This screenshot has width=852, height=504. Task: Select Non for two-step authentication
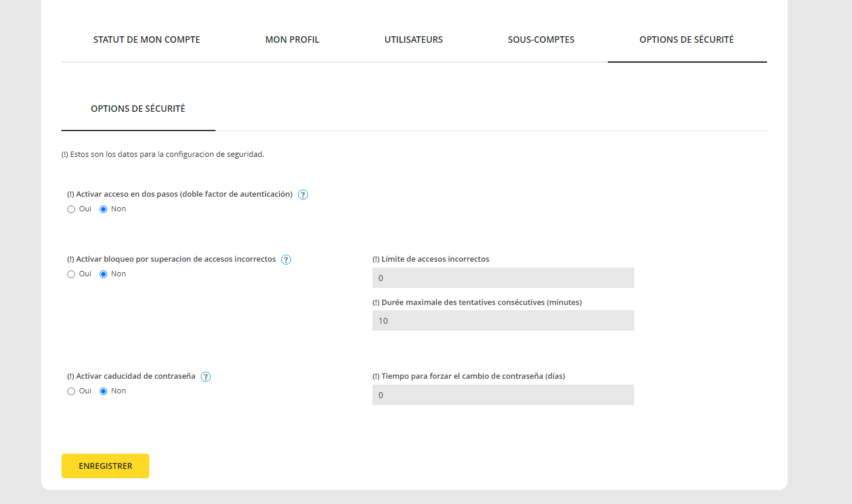[x=104, y=210]
